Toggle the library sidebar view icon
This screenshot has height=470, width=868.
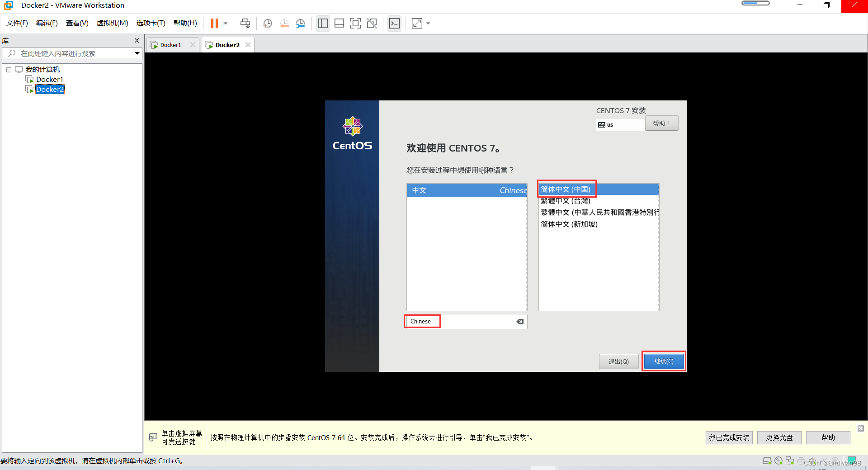(x=323, y=24)
